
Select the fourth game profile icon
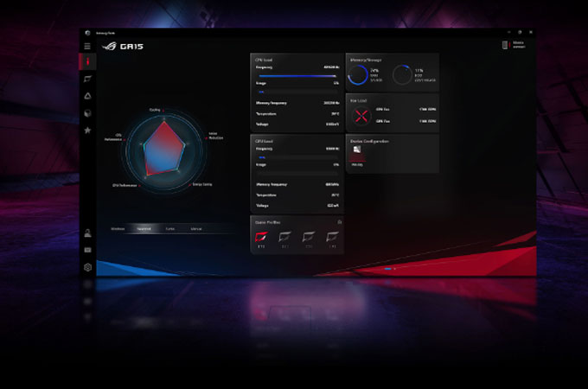tap(332, 237)
